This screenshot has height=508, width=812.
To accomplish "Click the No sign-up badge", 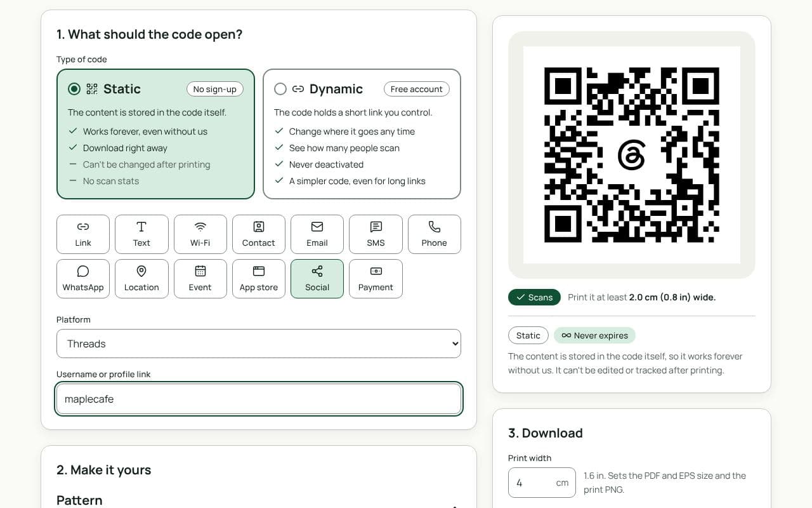I will click(215, 89).
